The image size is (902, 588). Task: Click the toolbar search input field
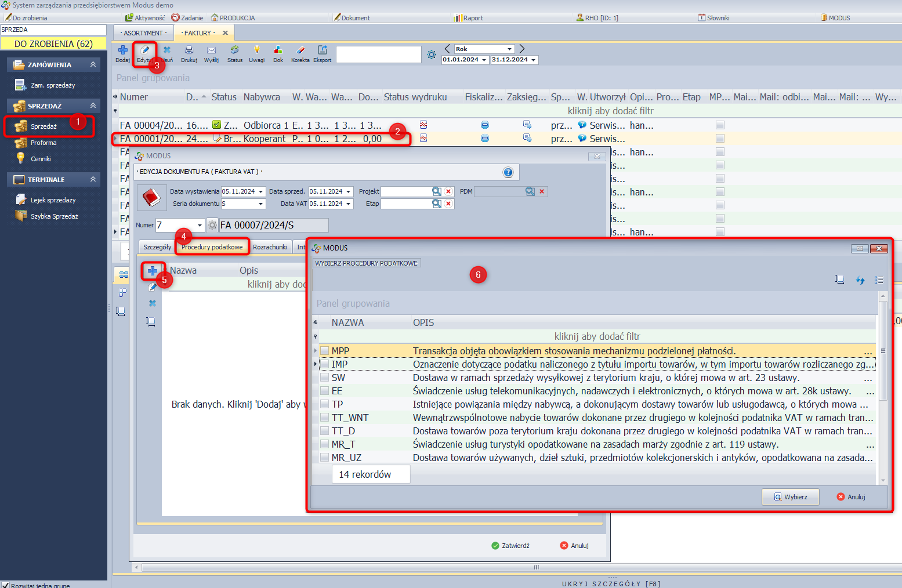(378, 55)
